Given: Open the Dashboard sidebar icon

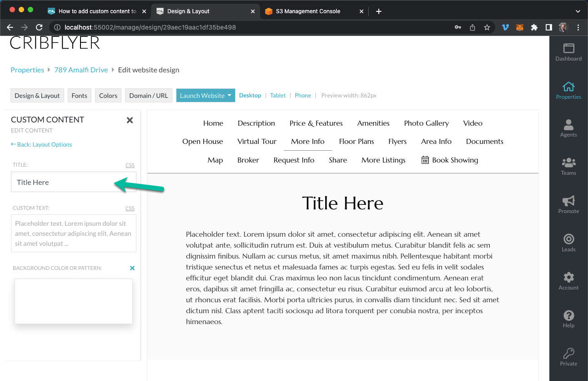Looking at the screenshot, I should coord(568,52).
